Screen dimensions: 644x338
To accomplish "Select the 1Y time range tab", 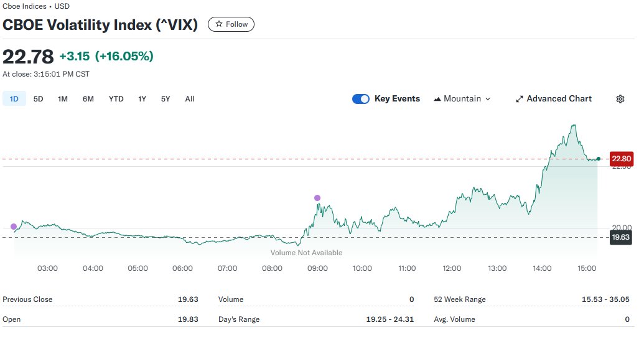I will point(142,99).
